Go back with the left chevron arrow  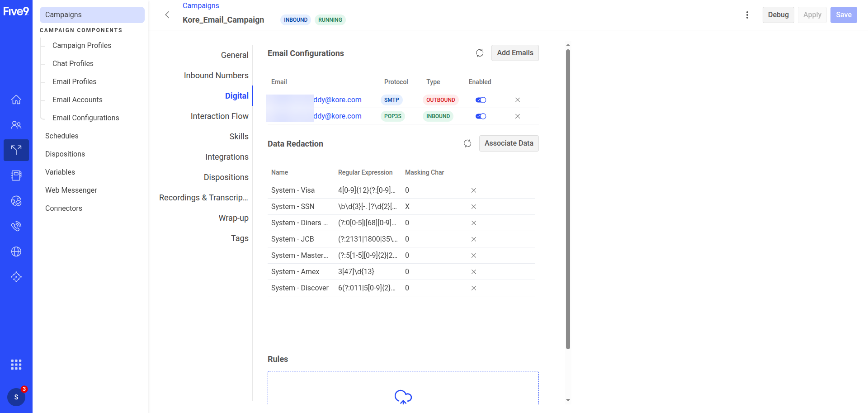click(x=167, y=15)
